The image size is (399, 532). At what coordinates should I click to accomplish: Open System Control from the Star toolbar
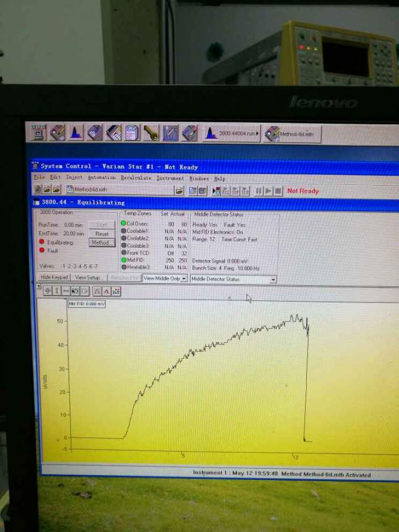(x=38, y=132)
